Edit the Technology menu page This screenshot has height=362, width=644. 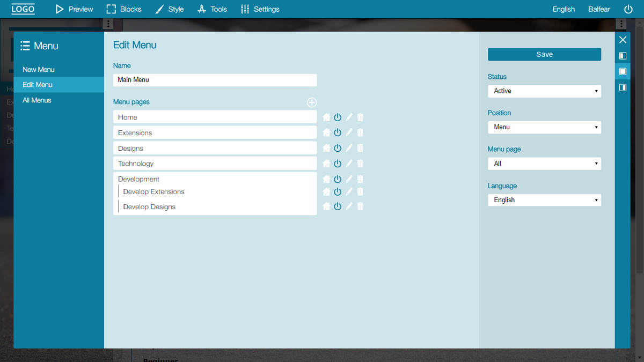pos(349,164)
